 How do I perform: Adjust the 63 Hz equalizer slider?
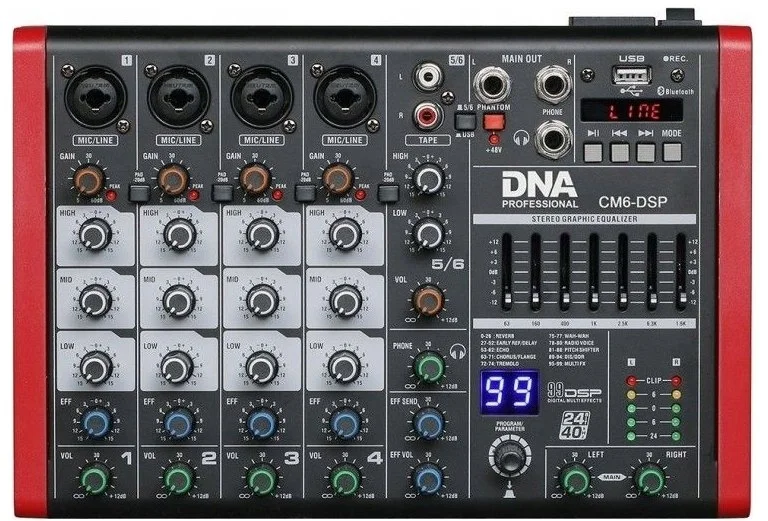tap(507, 299)
